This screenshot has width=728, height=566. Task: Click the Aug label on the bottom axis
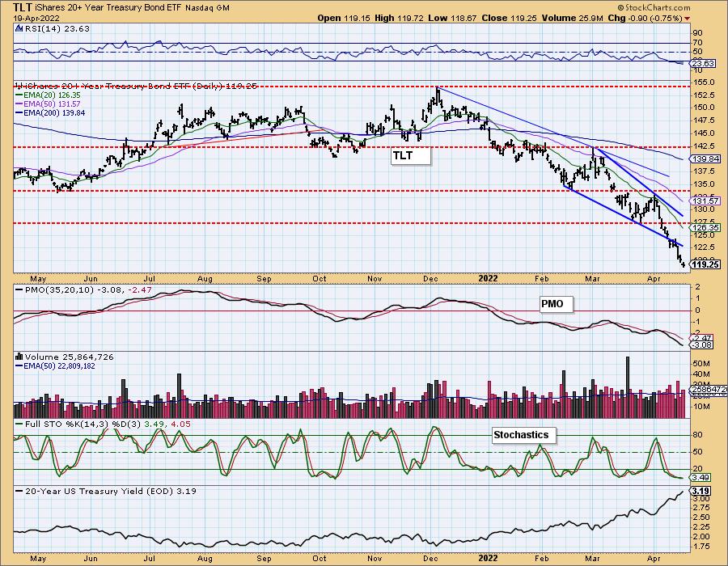205,559
